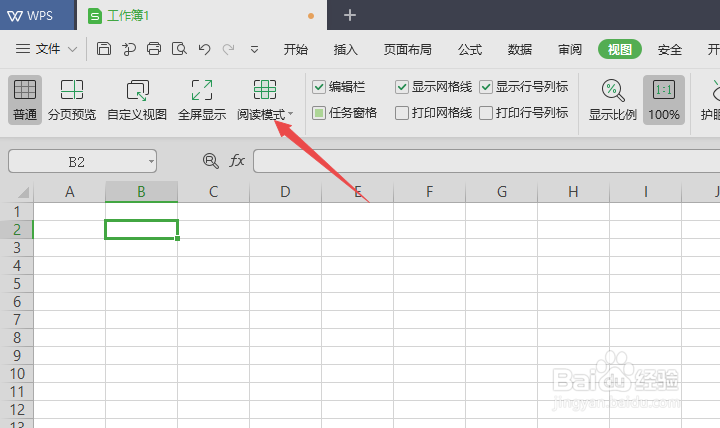Undo the last action

coord(204,49)
